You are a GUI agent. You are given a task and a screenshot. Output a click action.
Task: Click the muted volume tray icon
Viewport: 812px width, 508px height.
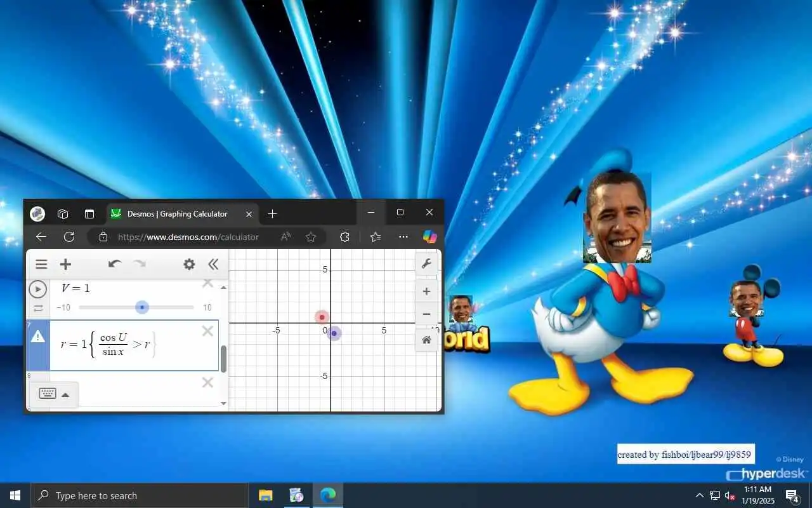tap(730, 495)
